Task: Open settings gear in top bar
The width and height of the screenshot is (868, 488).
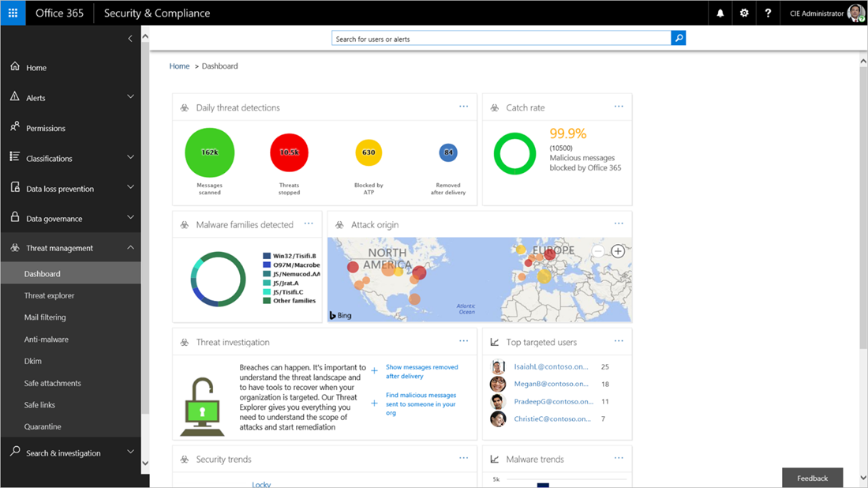Action: 744,13
